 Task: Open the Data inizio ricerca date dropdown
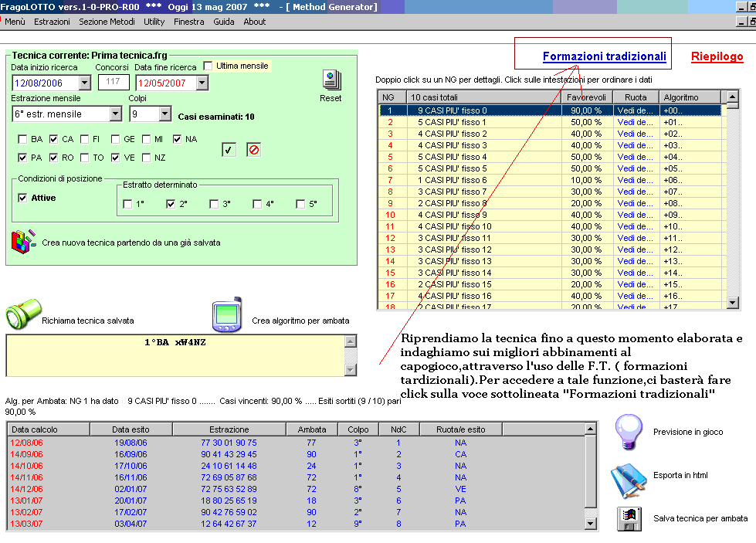[84, 83]
